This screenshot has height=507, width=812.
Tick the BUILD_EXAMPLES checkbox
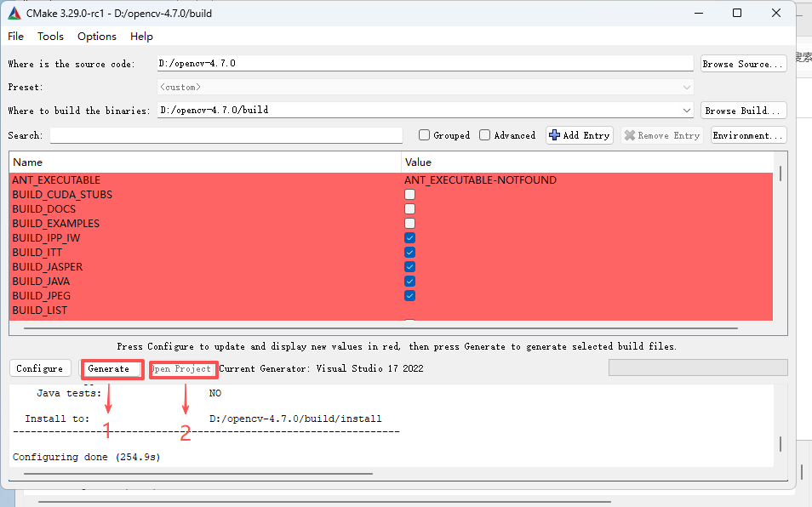[409, 224]
